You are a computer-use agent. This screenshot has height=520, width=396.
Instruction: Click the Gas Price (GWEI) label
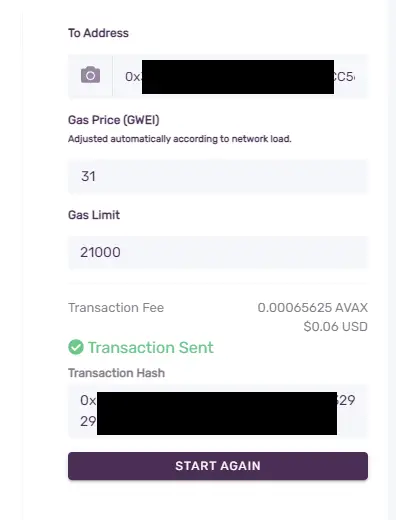click(x=114, y=120)
